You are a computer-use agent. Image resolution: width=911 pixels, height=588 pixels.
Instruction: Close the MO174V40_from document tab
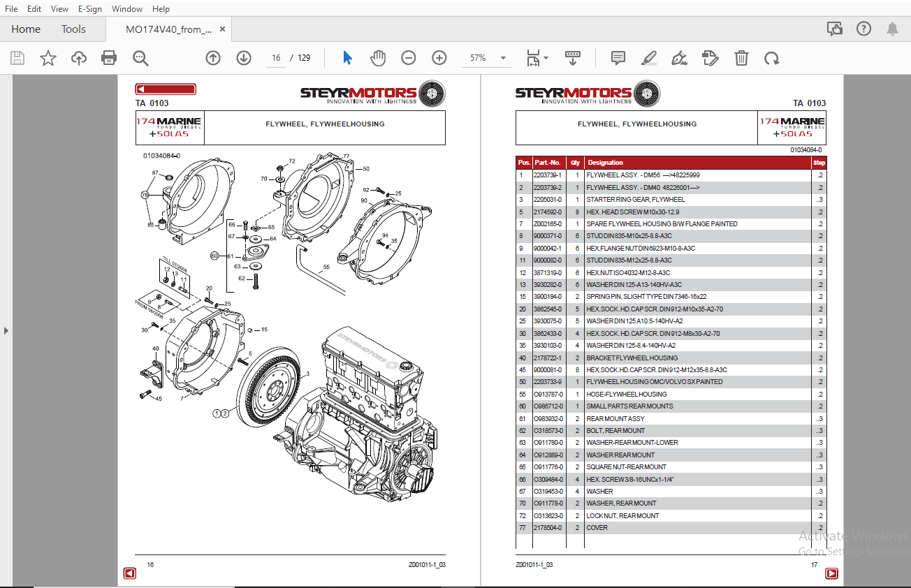tap(222, 29)
